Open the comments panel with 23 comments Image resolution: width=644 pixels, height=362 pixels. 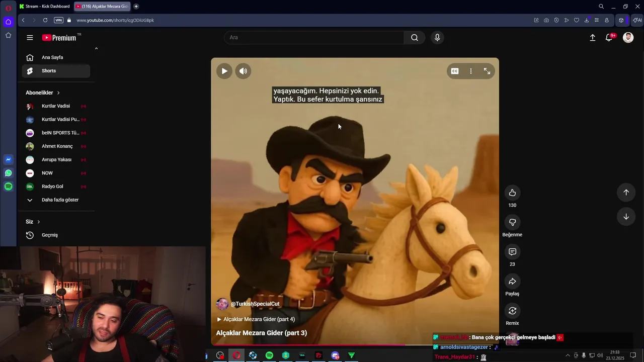tap(512, 251)
